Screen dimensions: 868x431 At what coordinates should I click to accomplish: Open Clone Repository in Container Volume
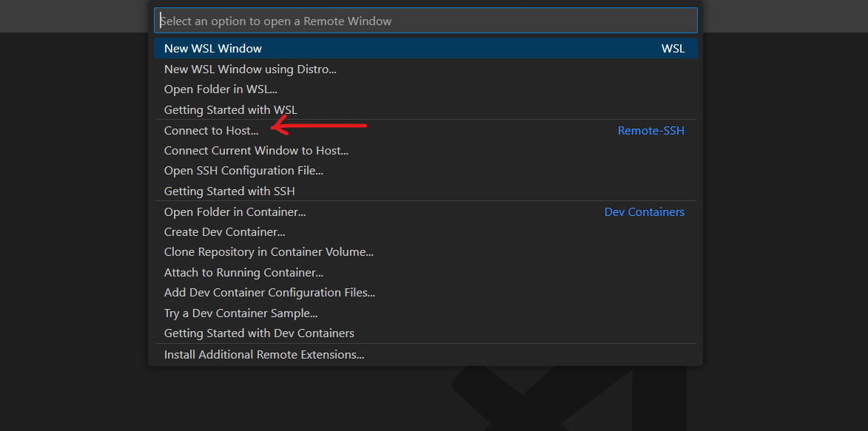(x=269, y=251)
